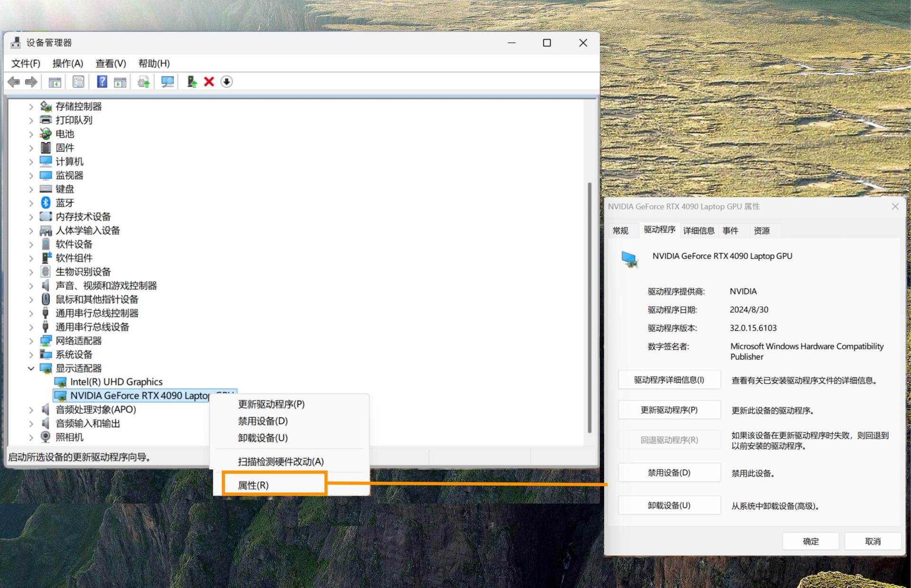Open the 操作(A) menu

pyautogui.click(x=67, y=64)
